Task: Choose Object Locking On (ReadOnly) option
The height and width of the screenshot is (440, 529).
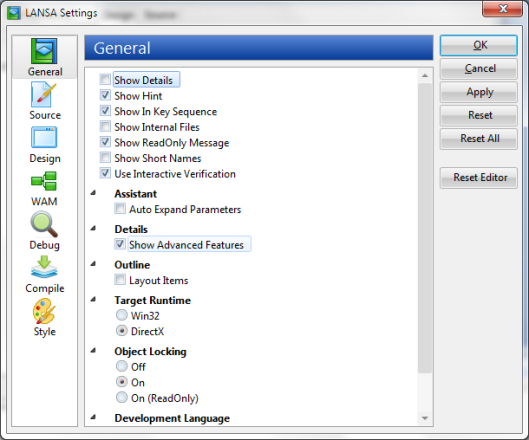Action: [122, 397]
